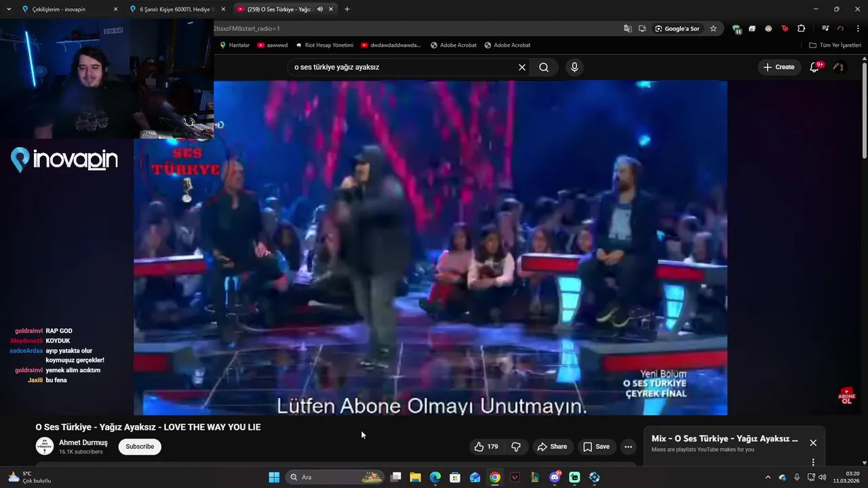Click the YouTube magnifier search button
The image size is (868, 488).
[544, 67]
